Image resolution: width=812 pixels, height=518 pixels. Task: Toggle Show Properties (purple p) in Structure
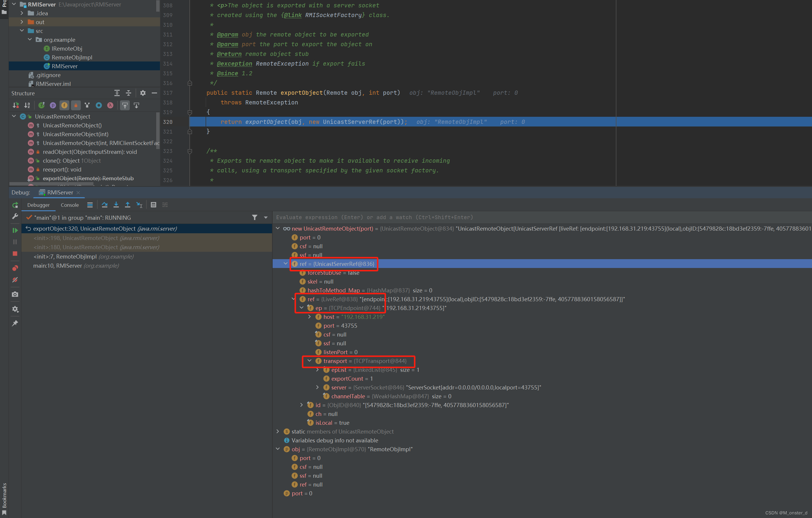[x=53, y=106]
